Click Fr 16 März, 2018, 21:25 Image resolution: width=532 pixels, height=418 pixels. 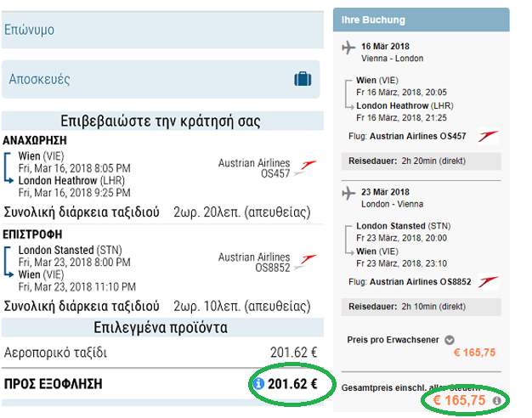click(x=401, y=118)
